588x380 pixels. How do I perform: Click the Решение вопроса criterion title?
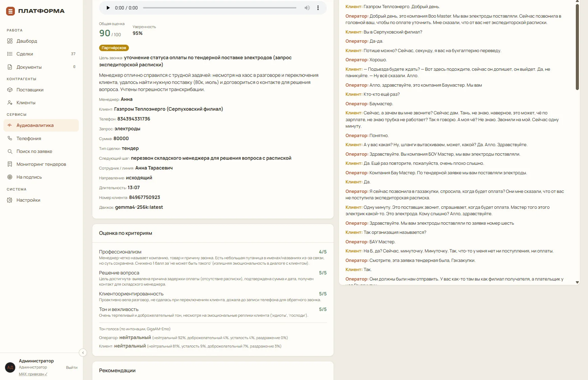point(119,273)
